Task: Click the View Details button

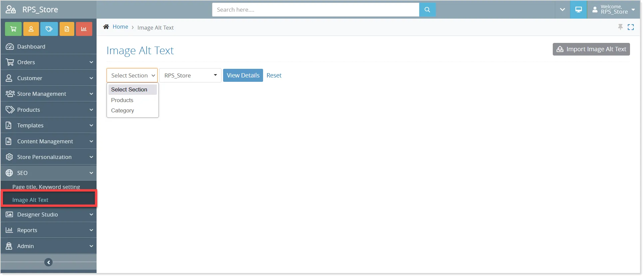Action: click(243, 75)
